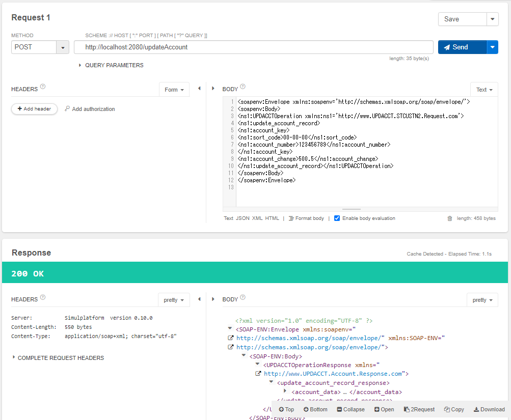Click the Send request button
The height and width of the screenshot is (420, 511).
[x=462, y=47]
